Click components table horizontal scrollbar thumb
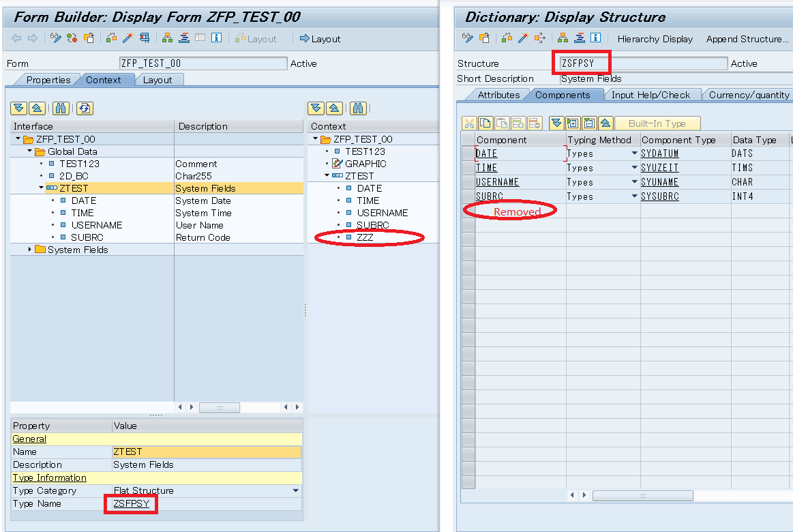Image resolution: width=793 pixels, height=532 pixels. pyautogui.click(x=643, y=496)
